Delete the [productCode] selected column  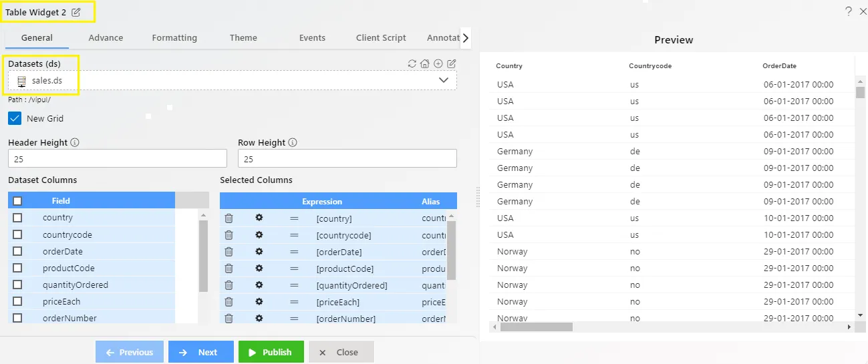pos(229,268)
